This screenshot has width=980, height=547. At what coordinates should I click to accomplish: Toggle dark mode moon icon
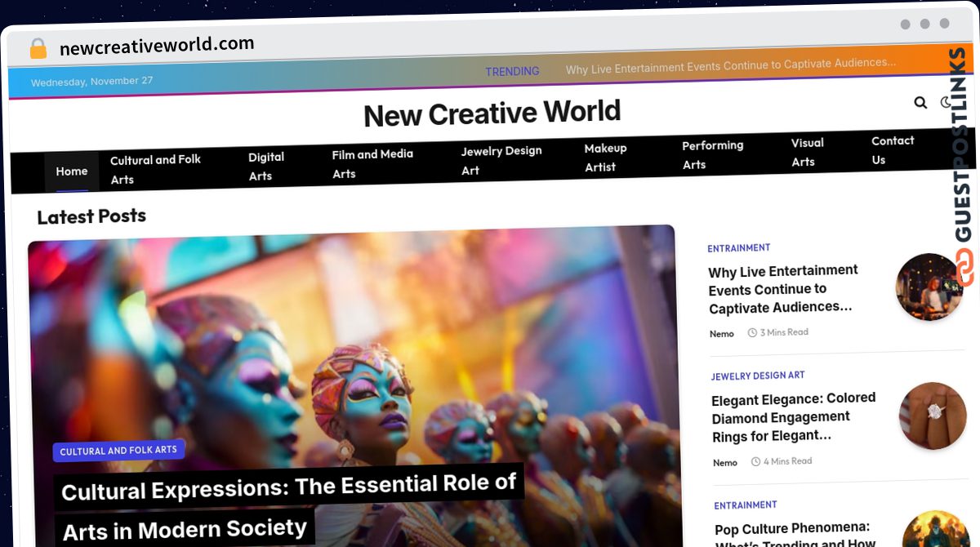[x=946, y=102]
